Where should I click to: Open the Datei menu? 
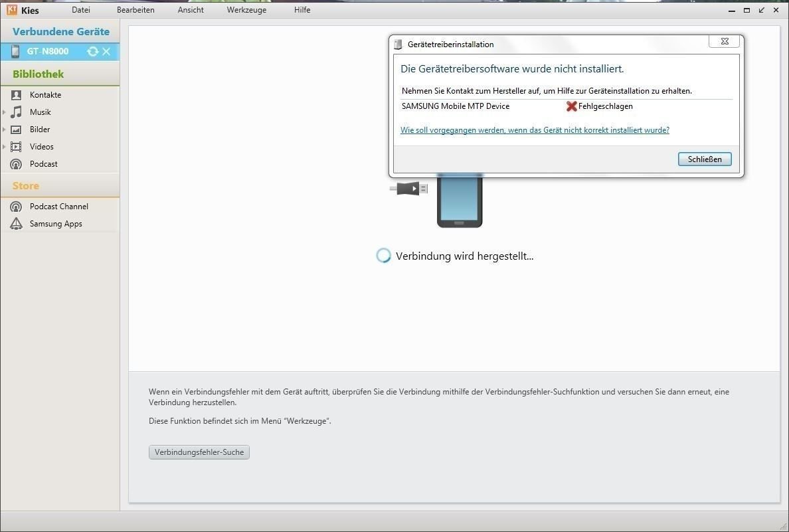(x=81, y=10)
